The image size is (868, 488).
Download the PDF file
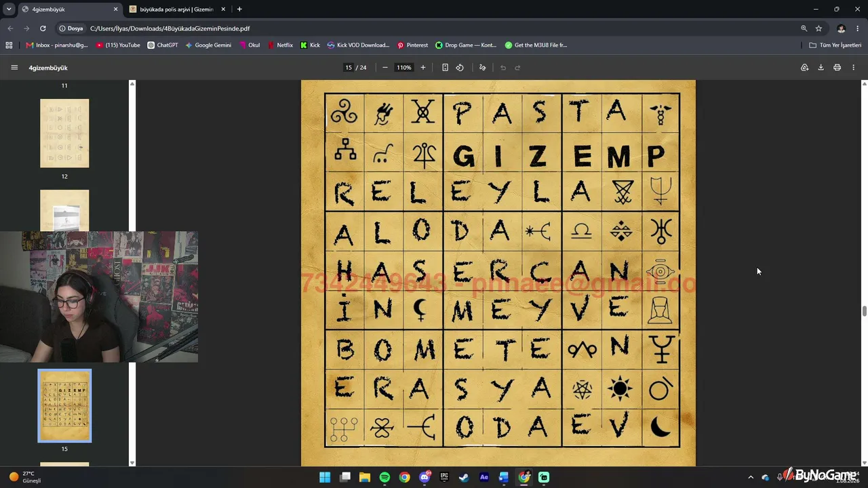pos(821,68)
